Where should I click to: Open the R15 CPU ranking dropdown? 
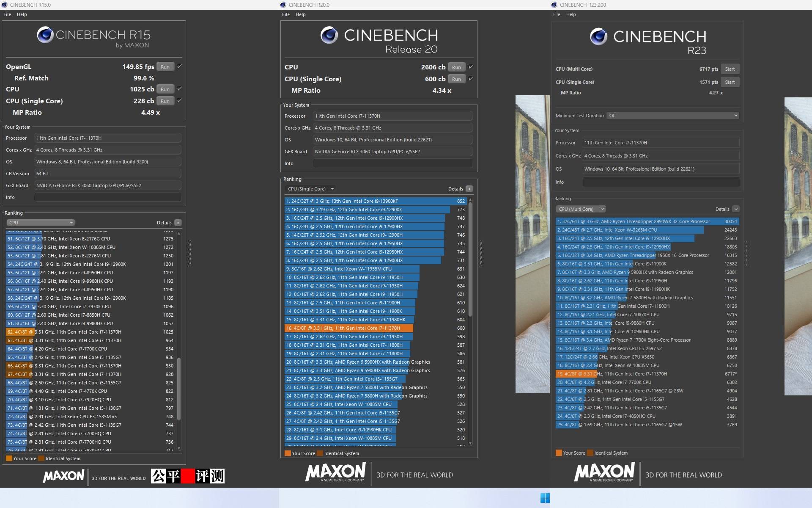[x=41, y=223]
